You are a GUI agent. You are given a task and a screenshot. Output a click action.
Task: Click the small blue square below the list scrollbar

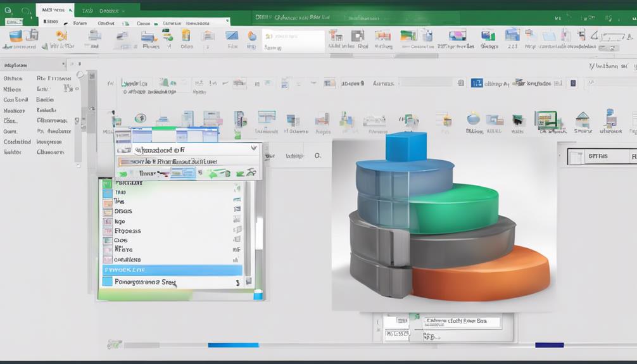tap(258, 296)
